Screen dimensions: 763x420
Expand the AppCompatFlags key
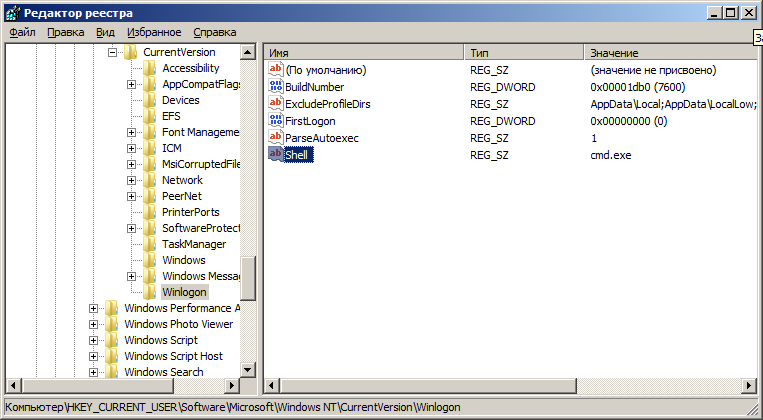point(132,84)
